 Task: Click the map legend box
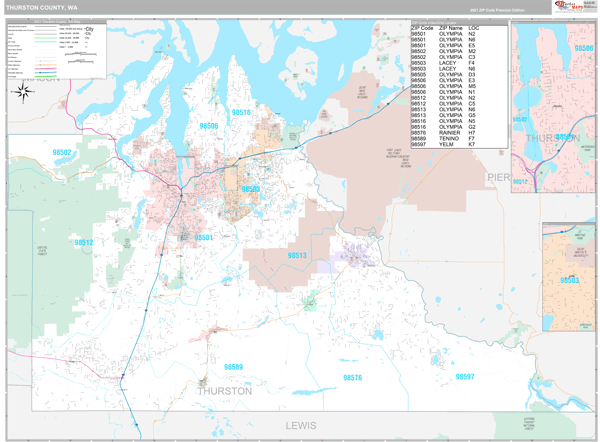pos(56,50)
